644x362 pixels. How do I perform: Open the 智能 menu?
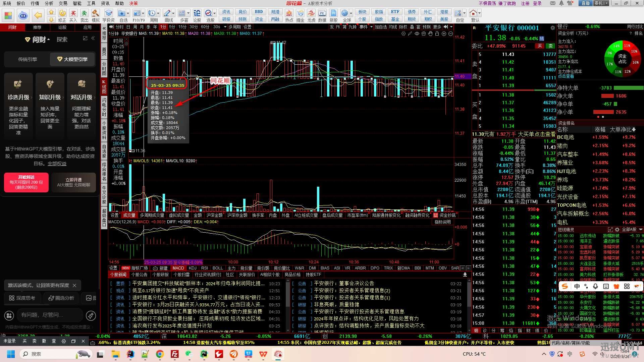[77, 3]
